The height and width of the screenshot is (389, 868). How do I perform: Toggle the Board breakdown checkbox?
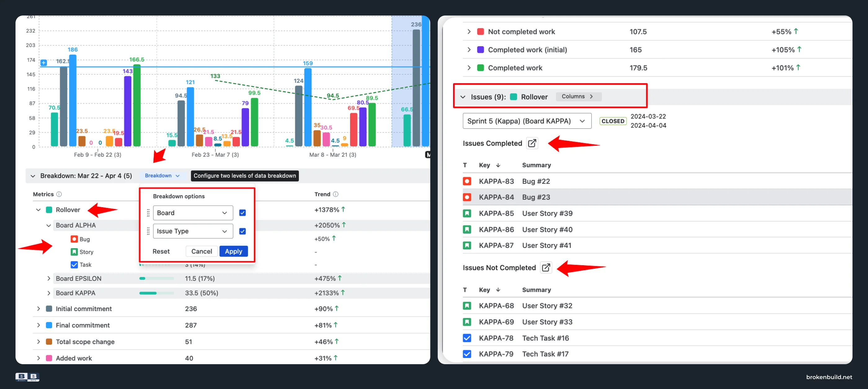pos(242,213)
